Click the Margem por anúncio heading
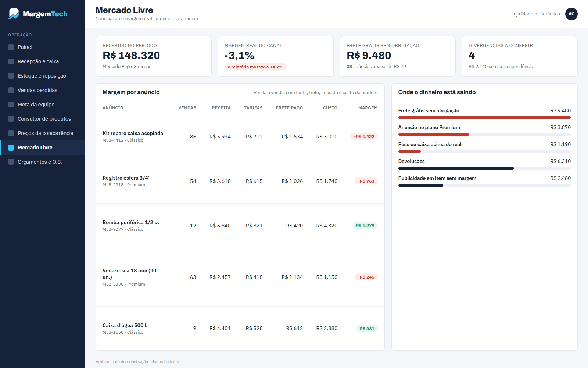588x368 pixels. 131,92
